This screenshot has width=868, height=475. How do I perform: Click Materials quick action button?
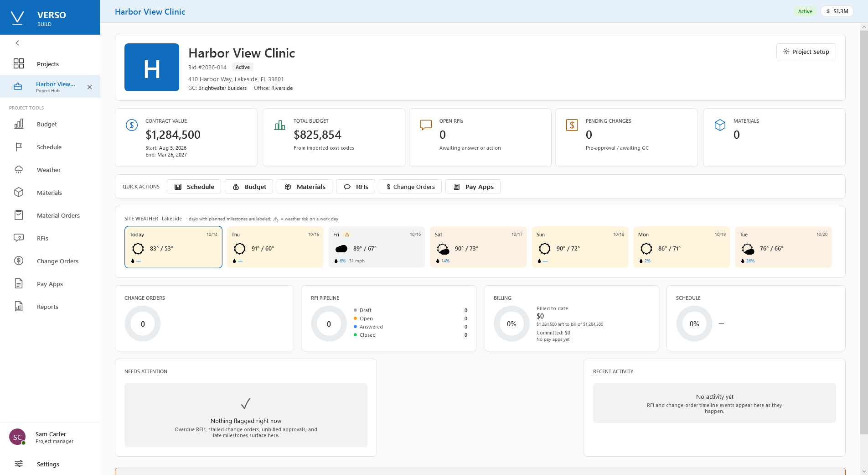tap(305, 187)
